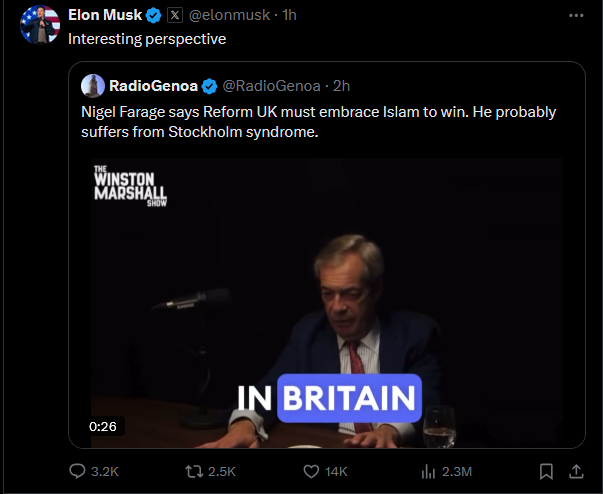The height and width of the screenshot is (494, 603).
Task: Like the tweet with the heart icon
Action: 311,471
